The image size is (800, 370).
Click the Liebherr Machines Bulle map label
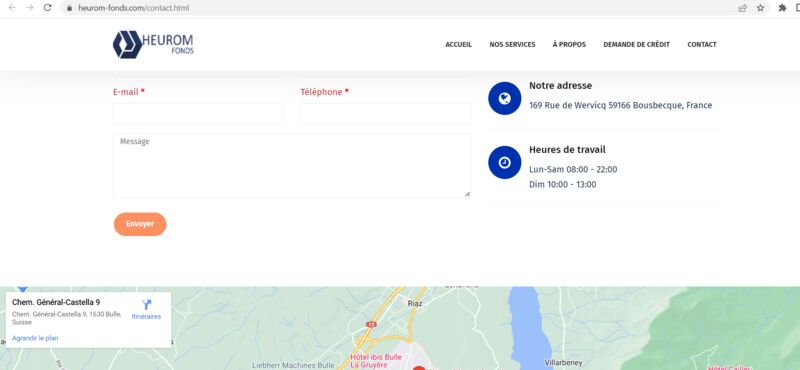point(293,365)
